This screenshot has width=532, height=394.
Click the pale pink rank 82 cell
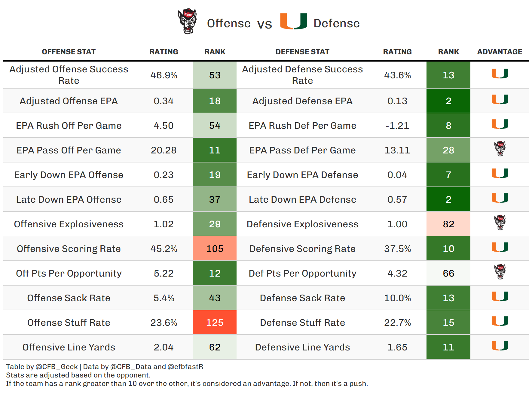click(448, 224)
